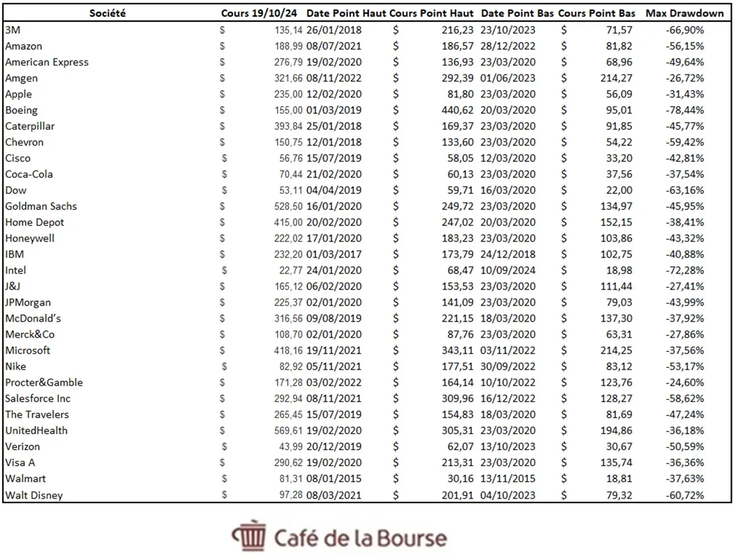Click Boeing's high price 440,62
The image size is (733, 560).
(458, 110)
